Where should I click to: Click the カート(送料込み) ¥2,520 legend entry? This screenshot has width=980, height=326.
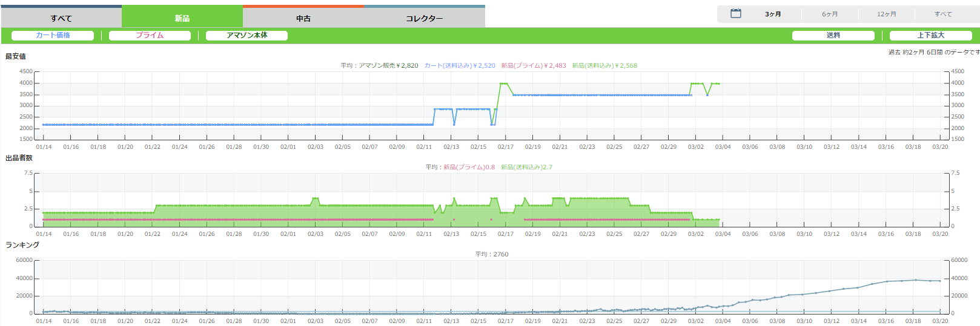[x=459, y=66]
